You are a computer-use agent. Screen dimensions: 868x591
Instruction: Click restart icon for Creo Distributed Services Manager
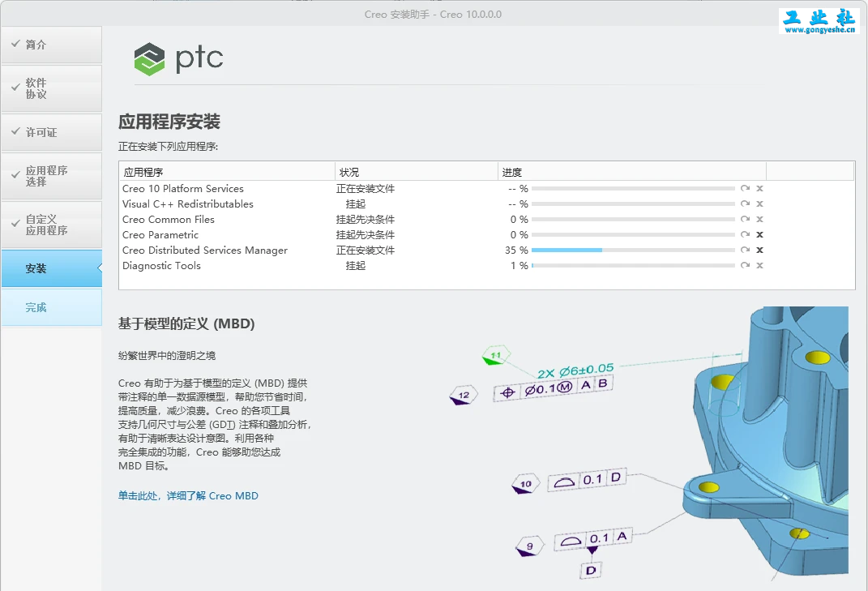tap(745, 250)
